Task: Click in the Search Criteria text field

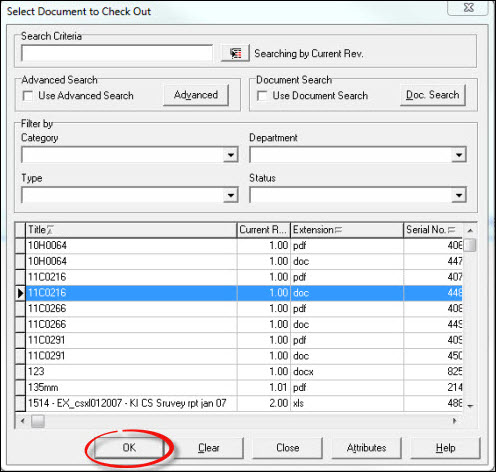Action: tap(117, 53)
